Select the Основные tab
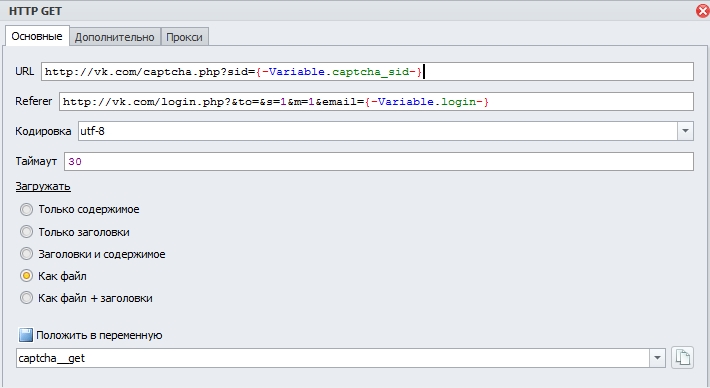This screenshot has height=388, width=710. pos(37,36)
